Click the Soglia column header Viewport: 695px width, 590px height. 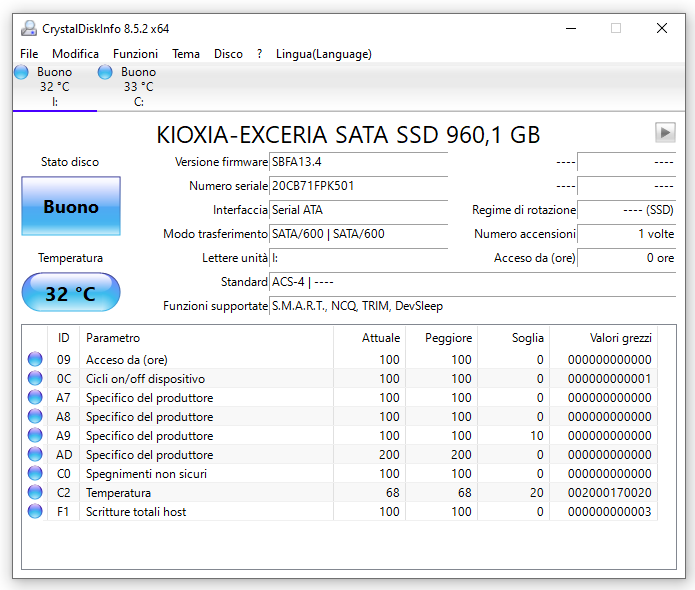click(x=514, y=338)
